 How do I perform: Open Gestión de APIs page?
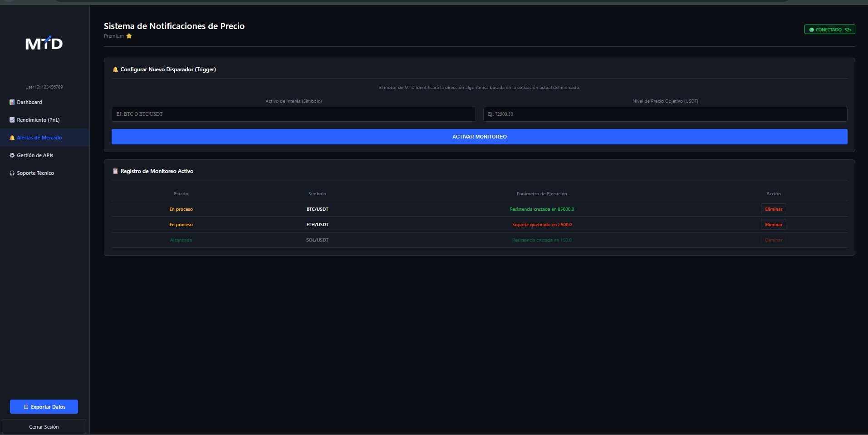[x=35, y=155]
